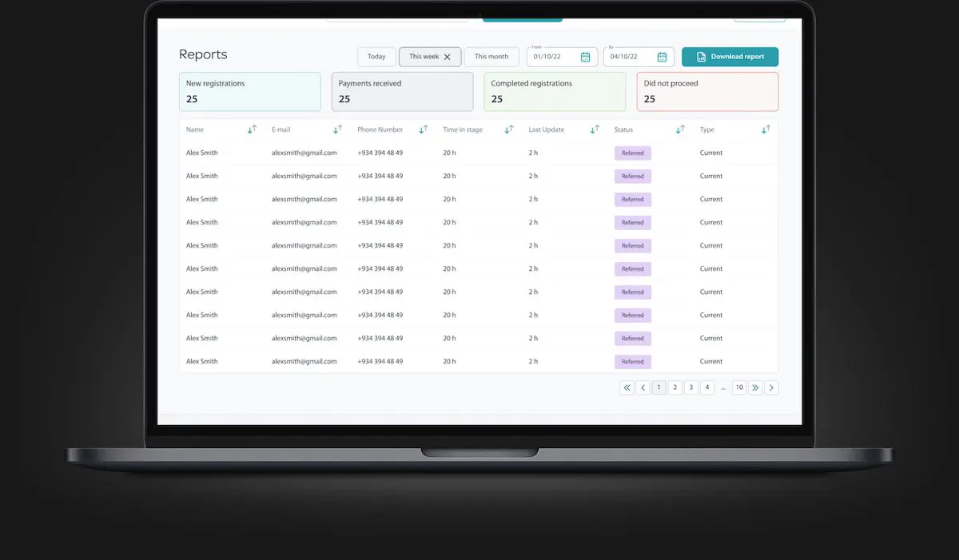959x560 pixels.
Task: Toggle the Completed registrations summary card
Action: 555,91
